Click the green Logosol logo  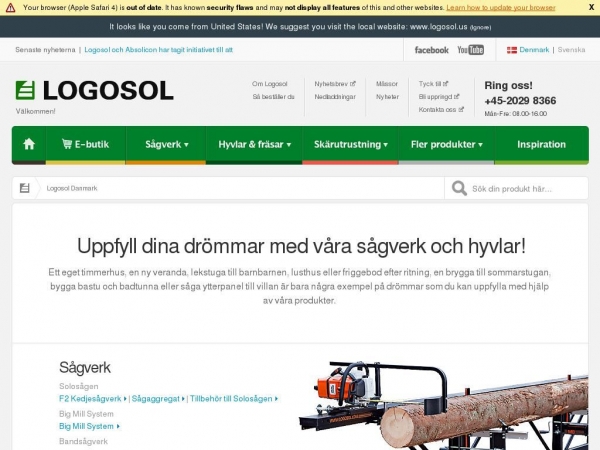[95, 90]
